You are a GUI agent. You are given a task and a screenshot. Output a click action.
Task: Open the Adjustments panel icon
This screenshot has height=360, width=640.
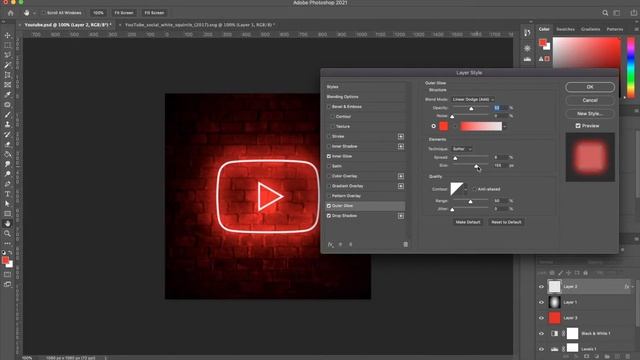pos(527,48)
